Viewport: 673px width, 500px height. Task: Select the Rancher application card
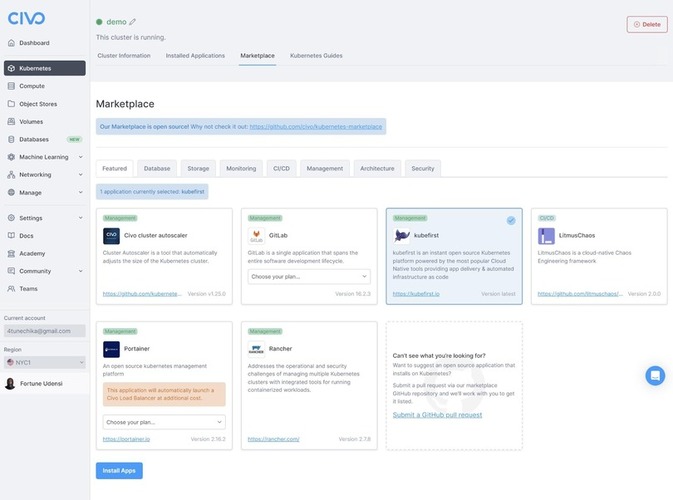pyautogui.click(x=309, y=385)
